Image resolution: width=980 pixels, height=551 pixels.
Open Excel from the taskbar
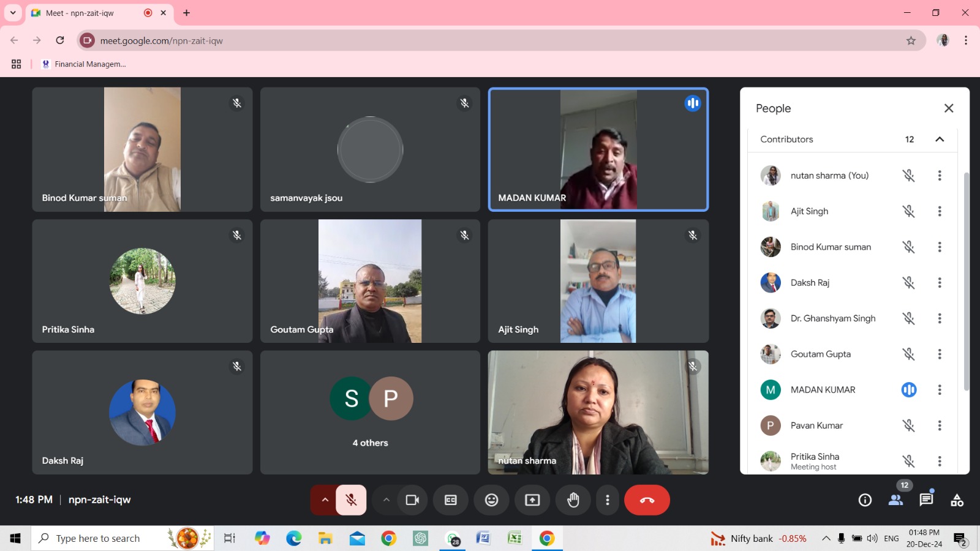[x=514, y=538]
